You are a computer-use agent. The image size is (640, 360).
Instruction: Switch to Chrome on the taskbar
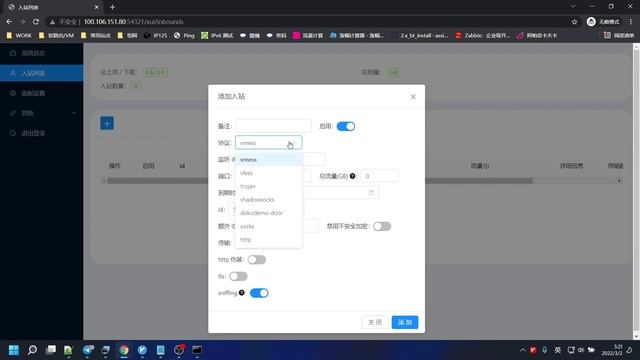pyautogui.click(x=124, y=350)
